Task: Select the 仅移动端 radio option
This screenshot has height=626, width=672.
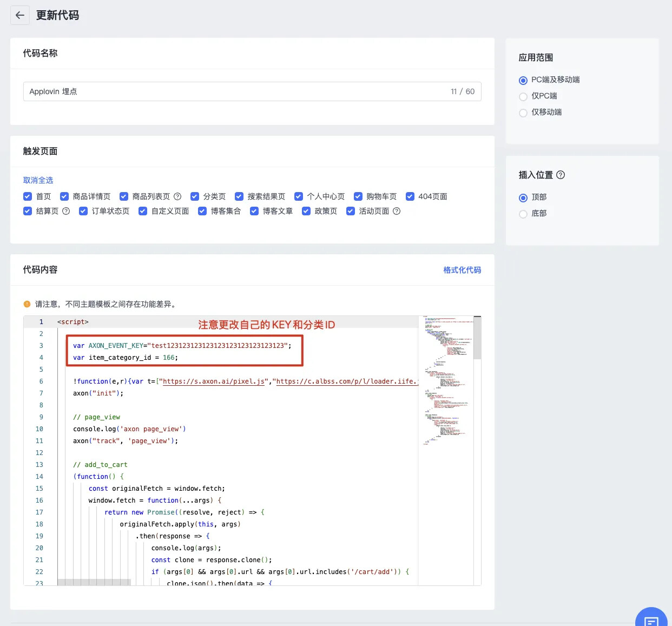Action: pyautogui.click(x=523, y=113)
